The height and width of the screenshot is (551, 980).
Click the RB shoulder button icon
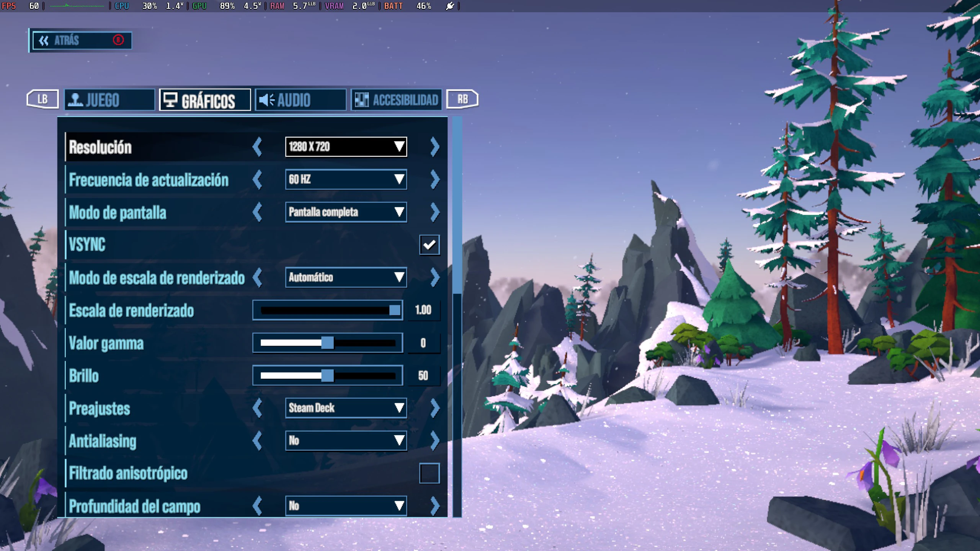(x=462, y=99)
